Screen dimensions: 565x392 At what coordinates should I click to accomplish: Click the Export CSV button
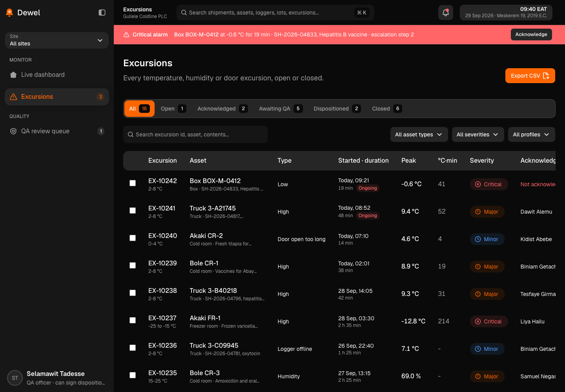[x=530, y=76]
